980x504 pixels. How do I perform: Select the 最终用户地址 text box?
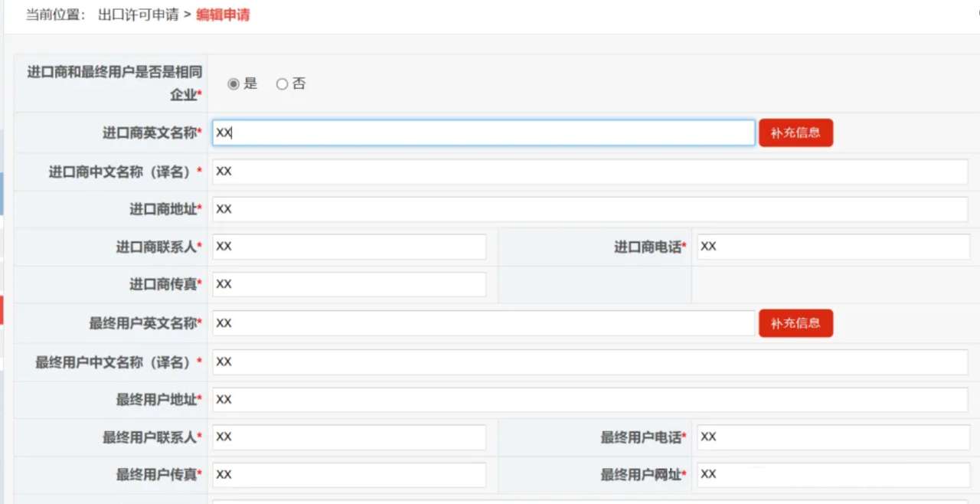pyautogui.click(x=590, y=399)
